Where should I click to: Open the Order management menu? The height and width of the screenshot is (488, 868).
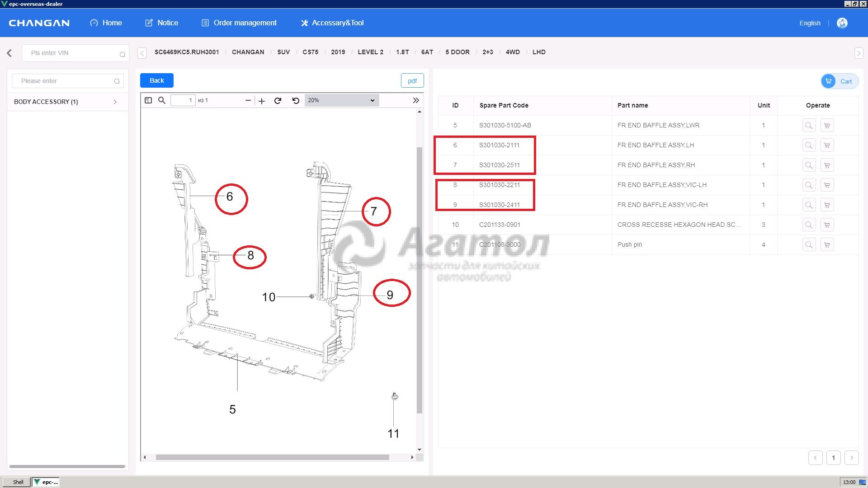tap(239, 23)
